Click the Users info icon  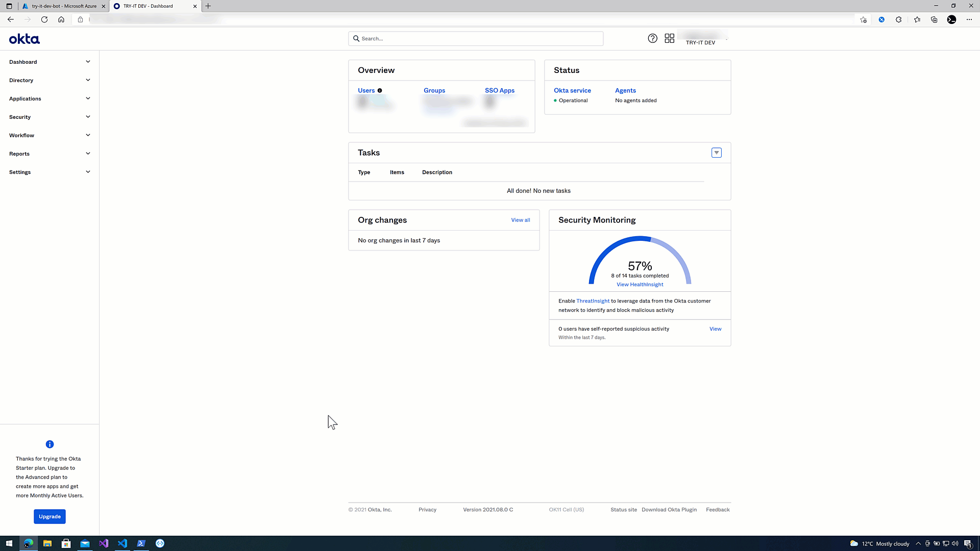[x=380, y=91]
